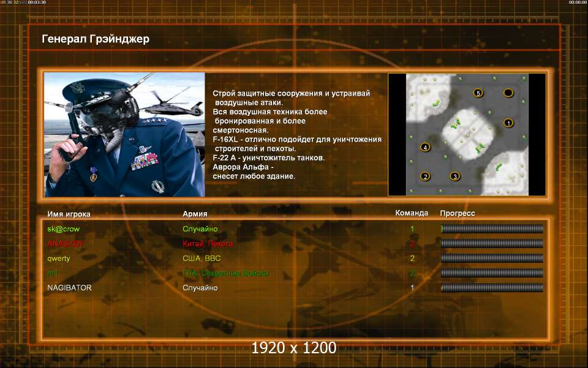
Task: Click the 'Армия' column header
Action: [195, 213]
